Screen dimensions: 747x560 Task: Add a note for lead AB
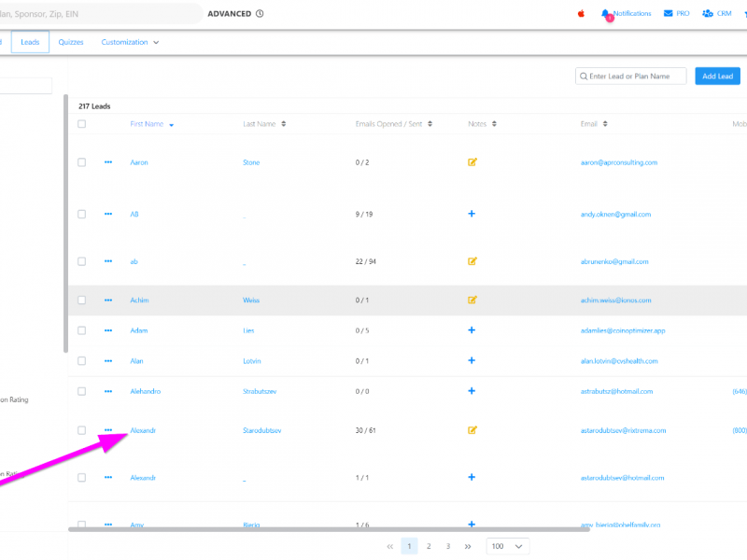[472, 214]
